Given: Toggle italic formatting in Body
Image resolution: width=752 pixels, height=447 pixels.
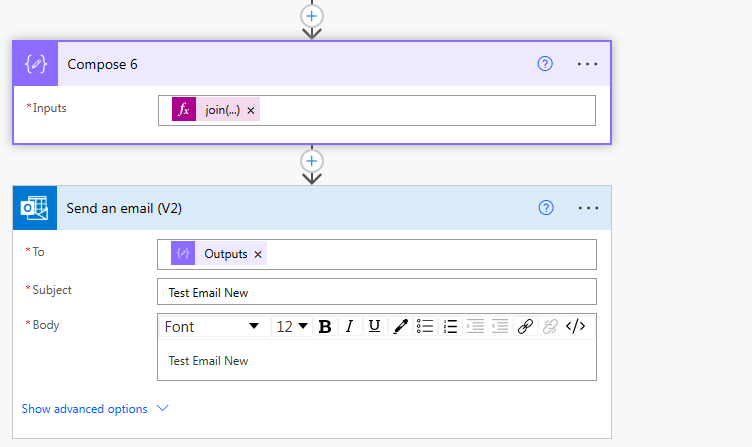Looking at the screenshot, I should coord(350,327).
